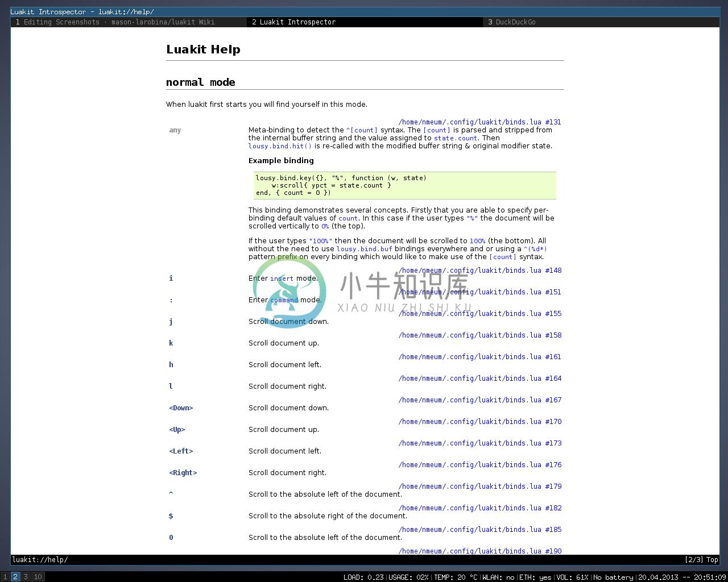Switch to workspace 10 in taskbar
This screenshot has width=728, height=582.
click(38, 577)
